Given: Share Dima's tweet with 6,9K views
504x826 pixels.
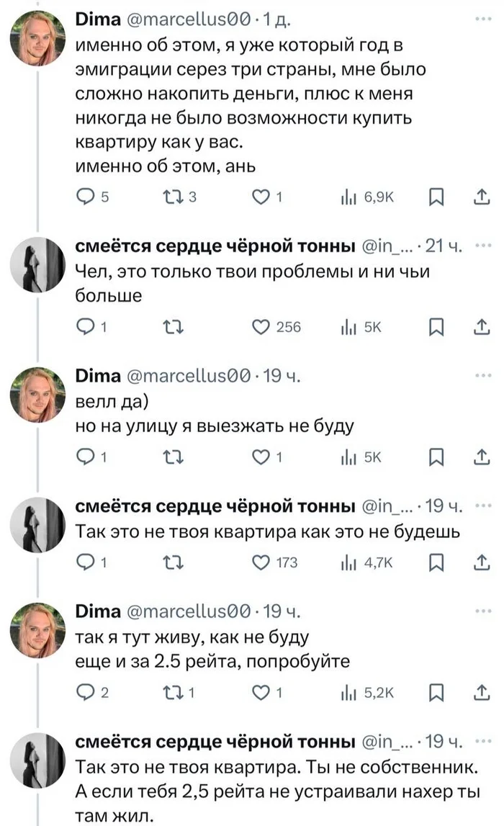Looking at the screenshot, I should pyautogui.click(x=480, y=199).
